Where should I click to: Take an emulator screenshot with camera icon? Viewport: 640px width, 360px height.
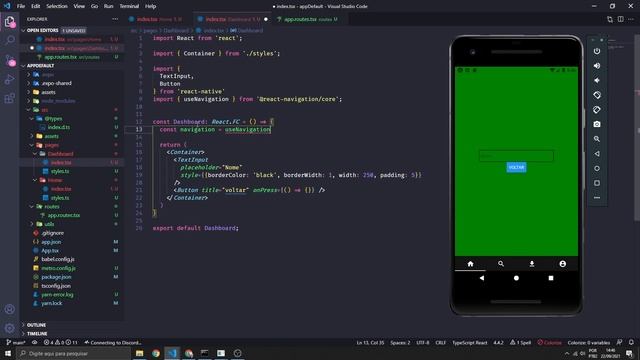[x=597, y=124]
